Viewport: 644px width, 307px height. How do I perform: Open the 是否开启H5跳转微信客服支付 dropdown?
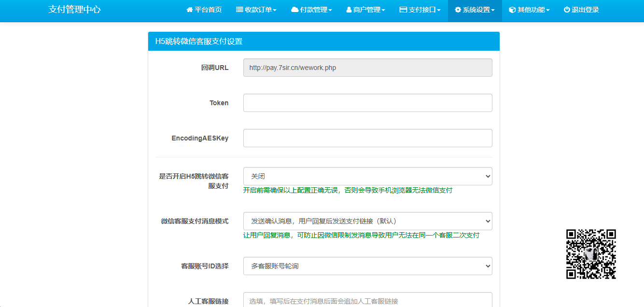367,176
